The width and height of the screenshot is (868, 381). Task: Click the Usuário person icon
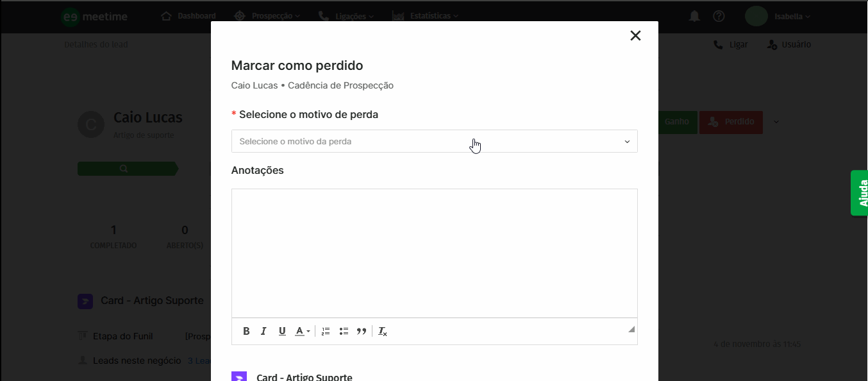(x=770, y=44)
